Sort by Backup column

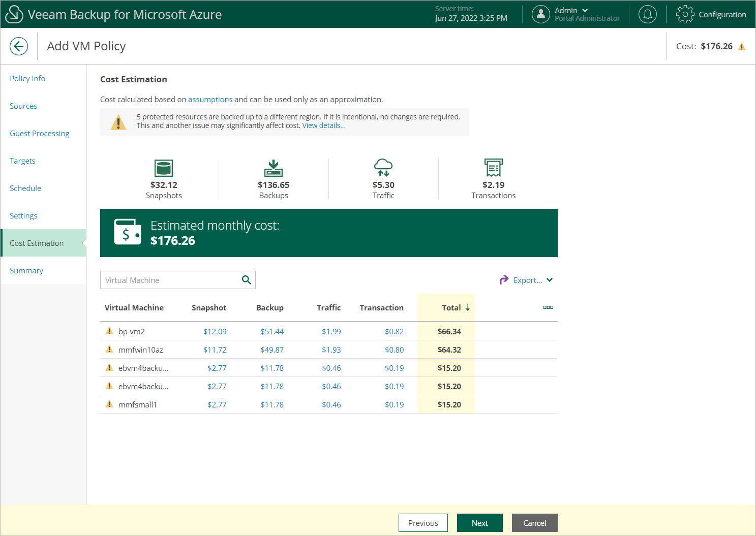click(270, 307)
